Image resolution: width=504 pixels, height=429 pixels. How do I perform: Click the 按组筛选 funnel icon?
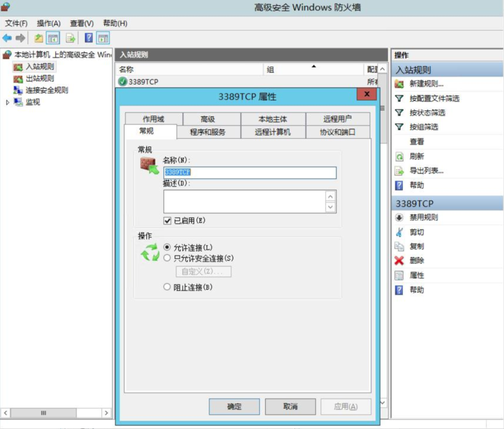399,127
